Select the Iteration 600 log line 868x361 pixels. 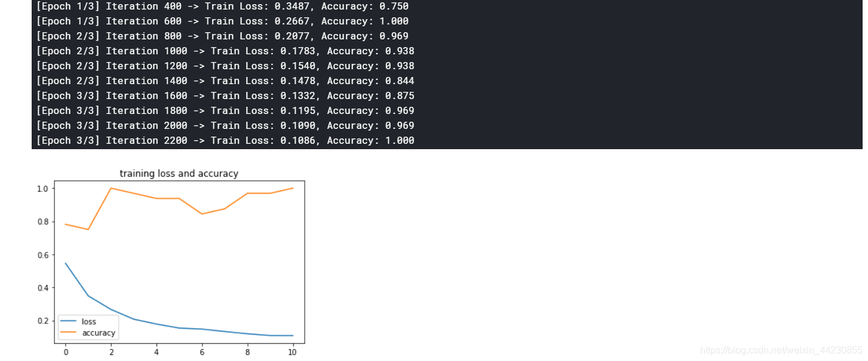[222, 21]
